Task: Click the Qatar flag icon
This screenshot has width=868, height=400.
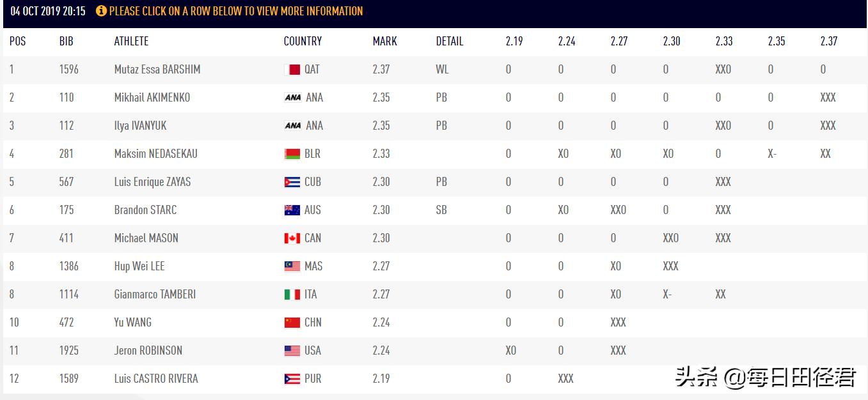Action: point(292,70)
